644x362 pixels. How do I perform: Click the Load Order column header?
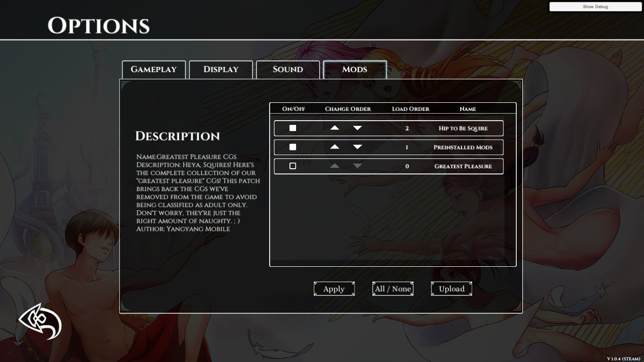(411, 109)
